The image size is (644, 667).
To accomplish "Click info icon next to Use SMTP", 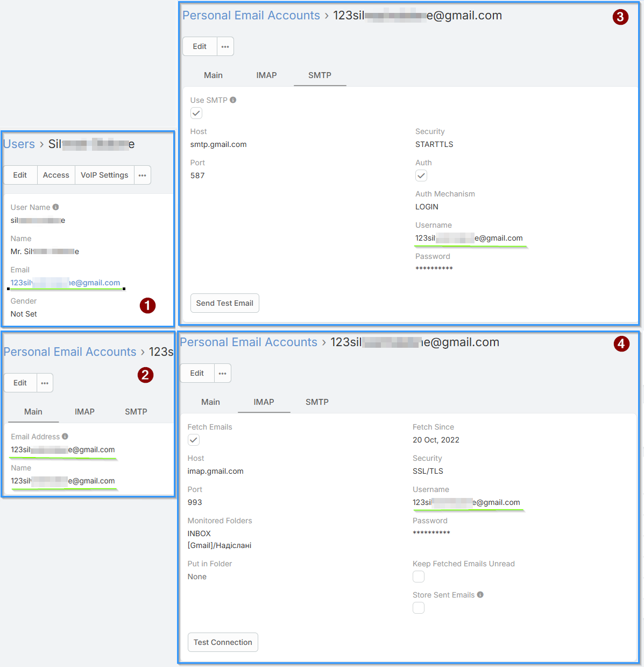I will [x=233, y=100].
